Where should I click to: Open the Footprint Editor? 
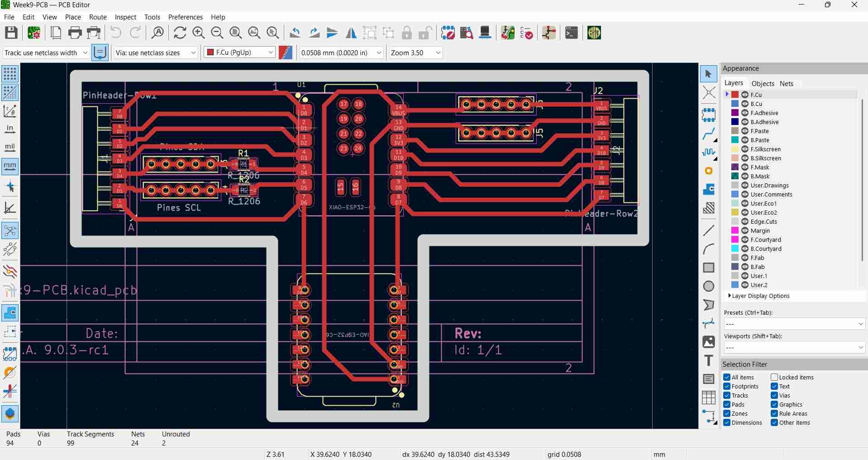(x=448, y=33)
